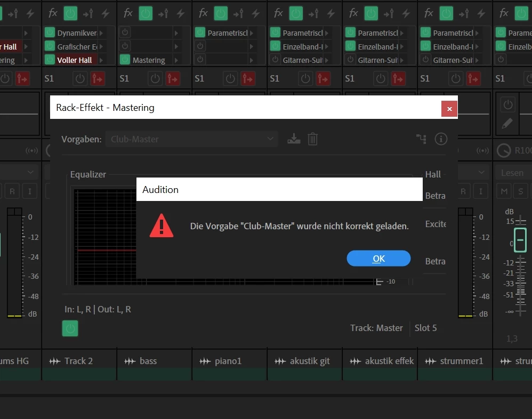This screenshot has height=419, width=532.
Task: Click the save preset icon beside Vorgaben
Action: tap(294, 139)
